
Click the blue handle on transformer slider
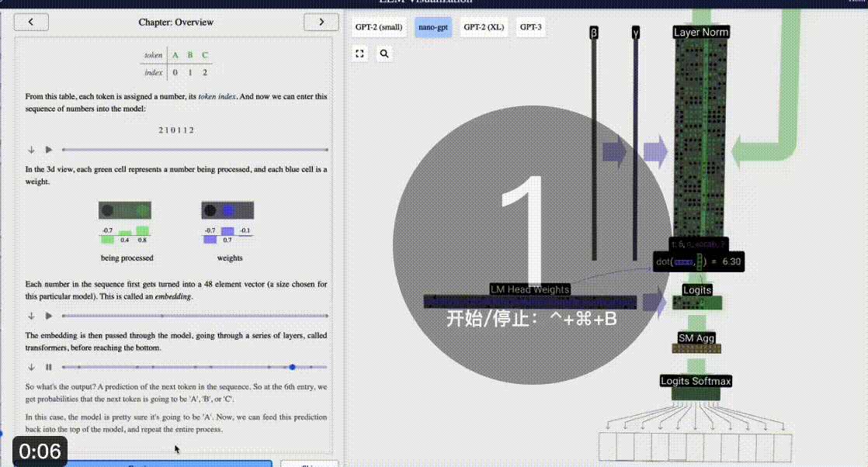point(292,367)
